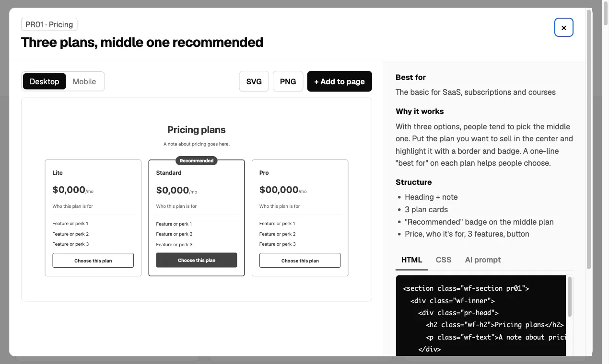This screenshot has height=364, width=609.
Task: Click the wf-section pr01 code line
Action: (x=466, y=288)
